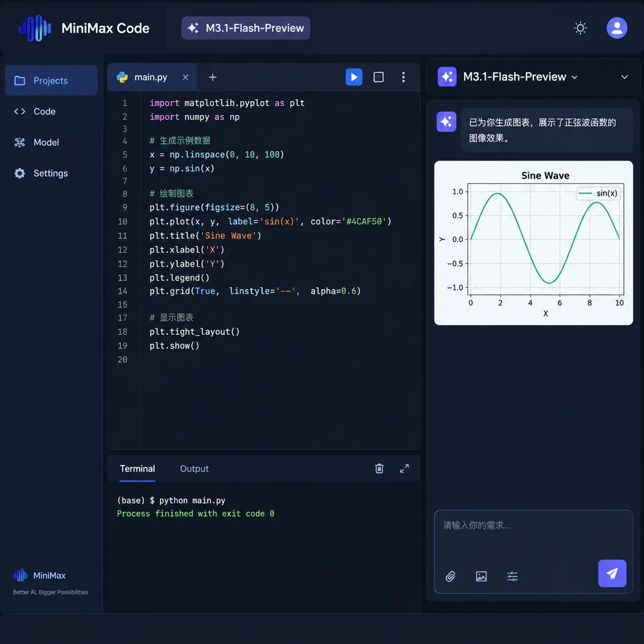Open the editor more options menu
644x644 pixels.
(x=403, y=77)
